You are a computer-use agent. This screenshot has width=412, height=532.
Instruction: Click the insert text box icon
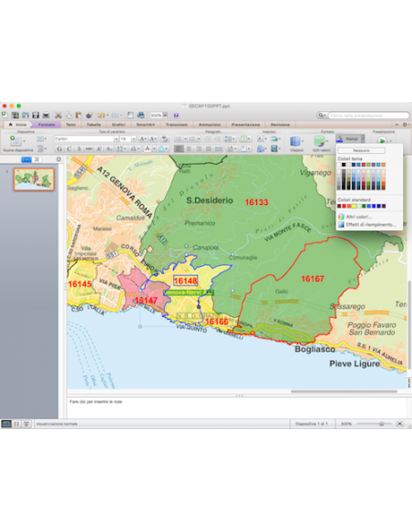[261, 138]
